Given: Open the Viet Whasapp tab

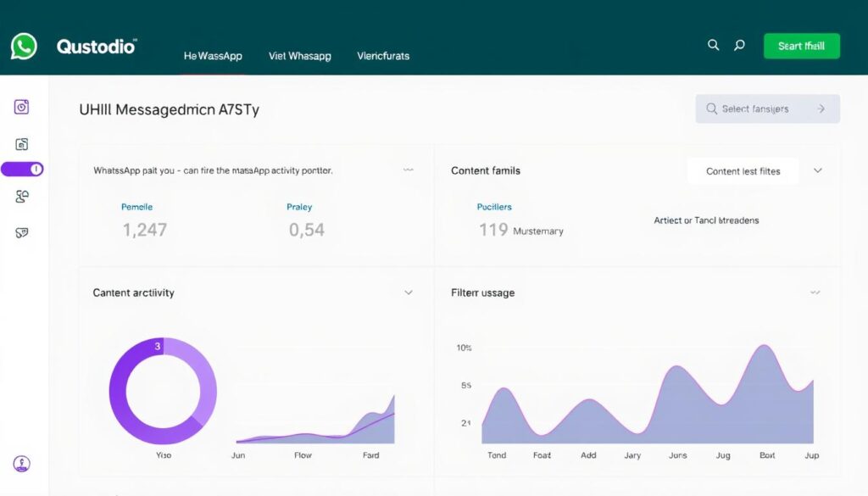Looking at the screenshot, I should pyautogui.click(x=299, y=56).
